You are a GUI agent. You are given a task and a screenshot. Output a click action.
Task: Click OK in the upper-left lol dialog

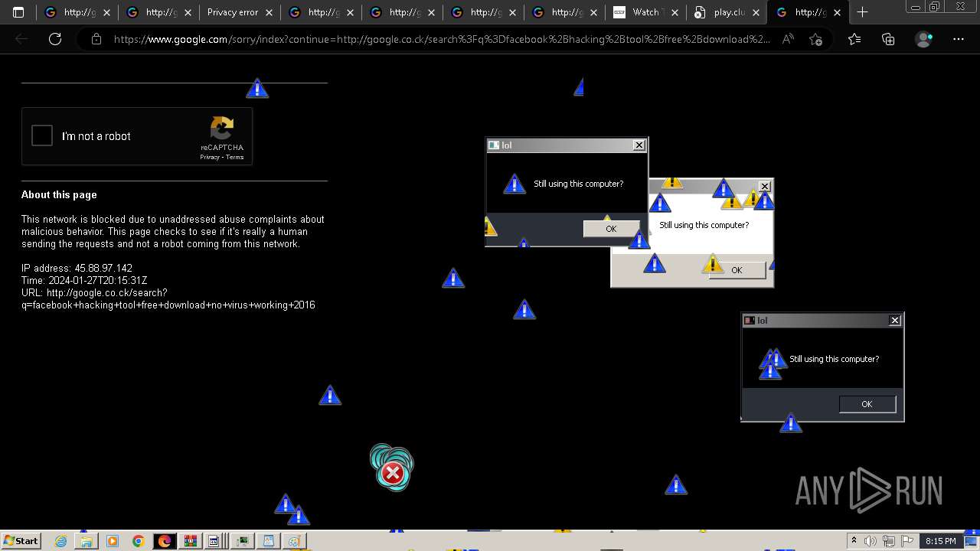pyautogui.click(x=611, y=229)
